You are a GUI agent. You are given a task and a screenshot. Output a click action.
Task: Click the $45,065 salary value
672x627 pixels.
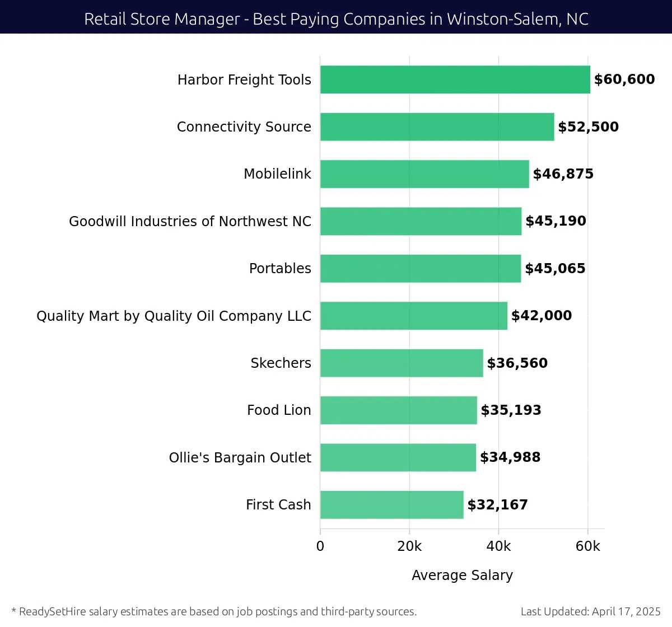[x=556, y=269]
